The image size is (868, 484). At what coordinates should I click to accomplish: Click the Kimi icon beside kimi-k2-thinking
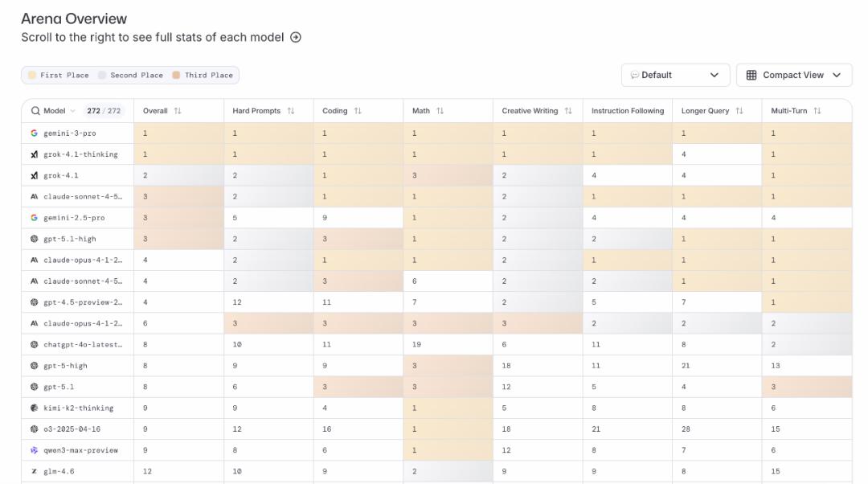(x=34, y=408)
